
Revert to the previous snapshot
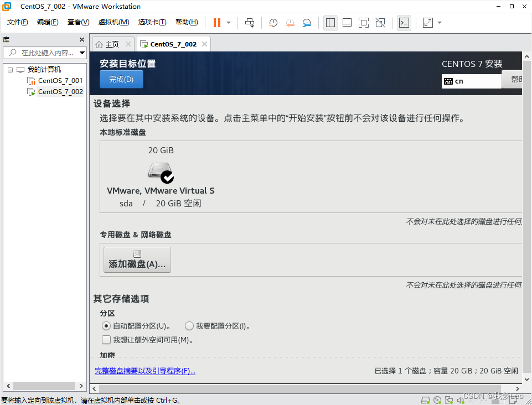[x=290, y=23]
